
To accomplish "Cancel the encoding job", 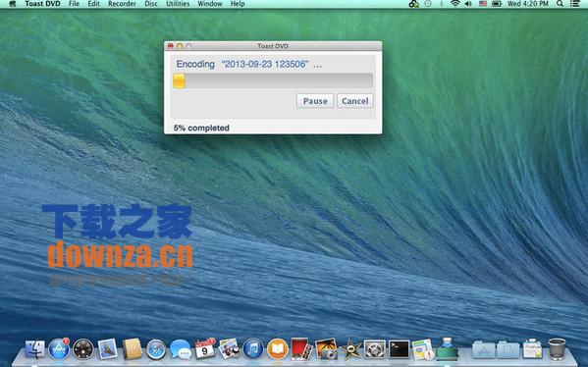I will pyautogui.click(x=354, y=101).
